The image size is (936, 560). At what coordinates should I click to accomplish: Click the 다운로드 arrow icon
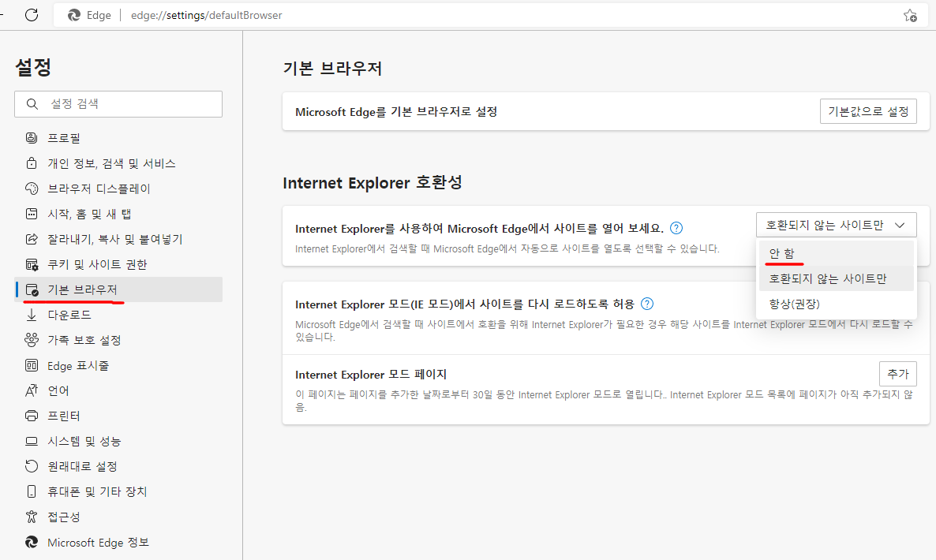pyautogui.click(x=32, y=315)
